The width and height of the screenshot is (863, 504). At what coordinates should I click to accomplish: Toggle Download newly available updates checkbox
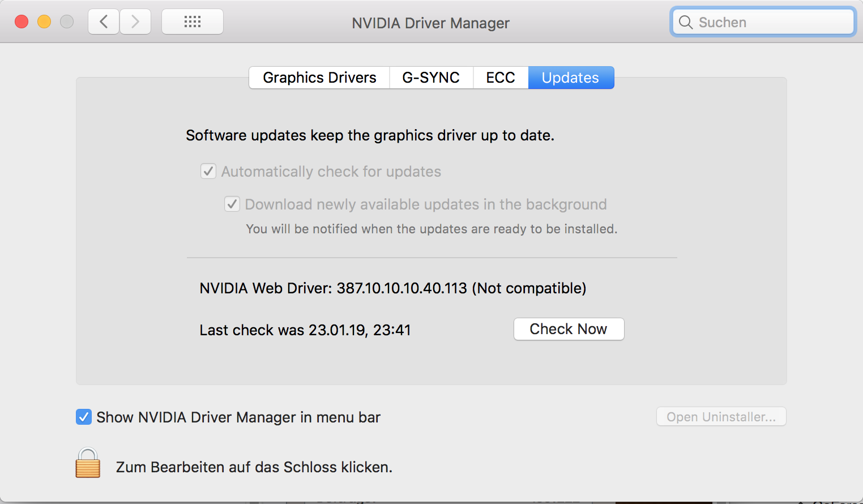[x=232, y=204]
